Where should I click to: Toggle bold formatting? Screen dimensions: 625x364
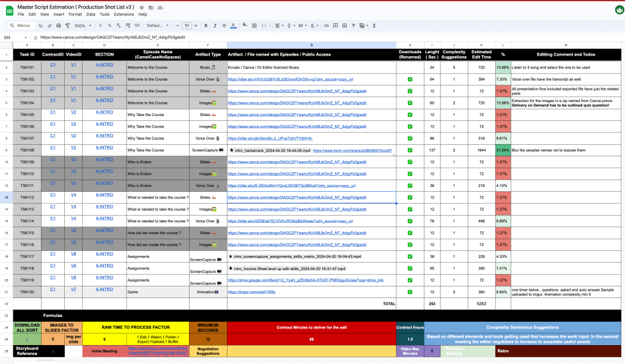(x=205, y=26)
